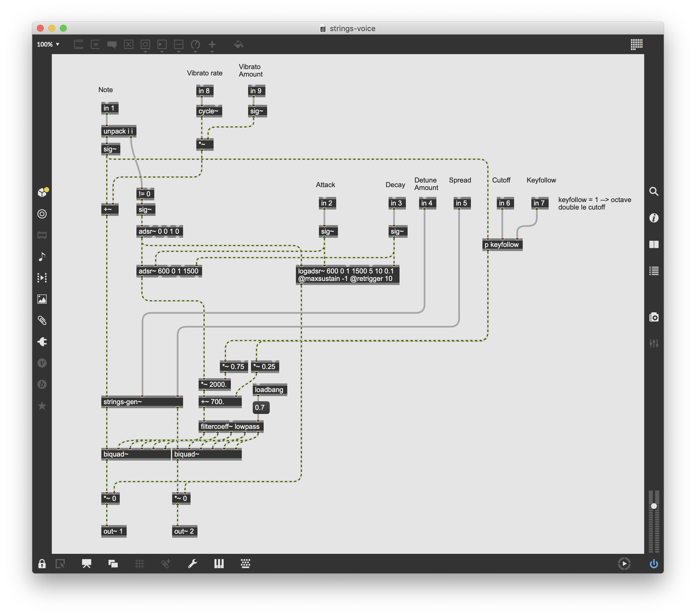This screenshot has height=616, width=696.
Task: Turn on the audio power button
Action: click(653, 564)
